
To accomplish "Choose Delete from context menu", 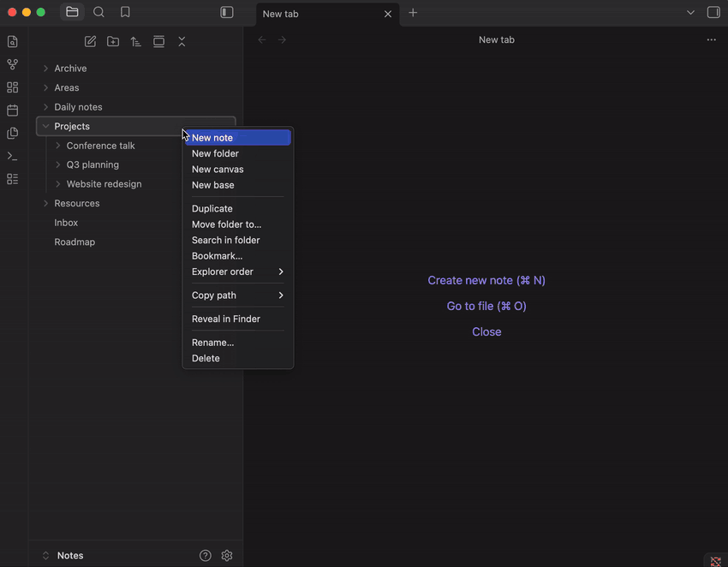I will [x=238, y=359].
